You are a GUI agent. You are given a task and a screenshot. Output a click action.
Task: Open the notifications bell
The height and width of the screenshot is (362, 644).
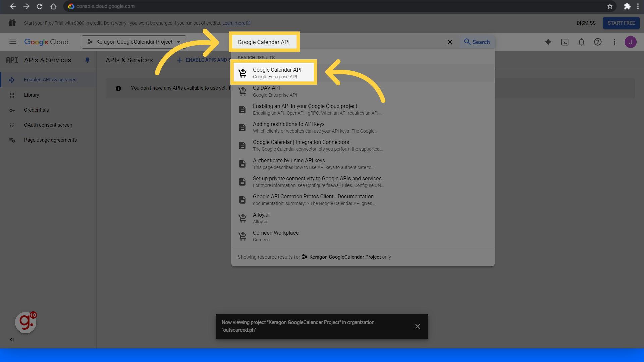(x=581, y=42)
